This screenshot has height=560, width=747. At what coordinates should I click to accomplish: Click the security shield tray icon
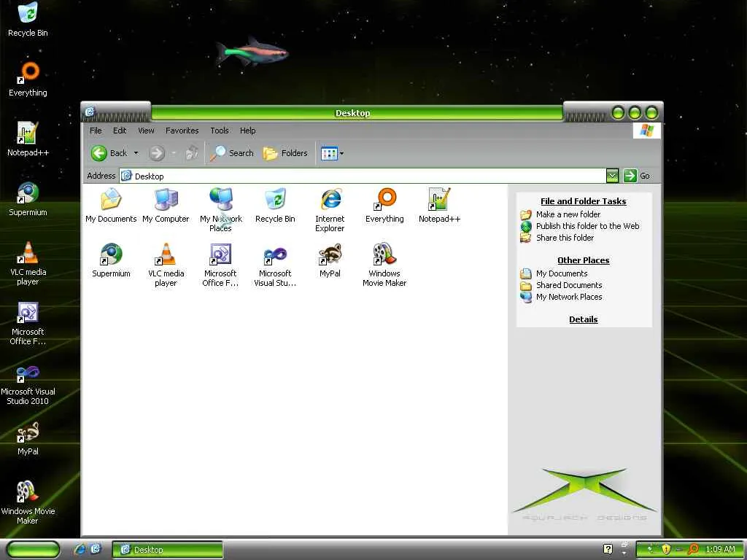(x=665, y=550)
